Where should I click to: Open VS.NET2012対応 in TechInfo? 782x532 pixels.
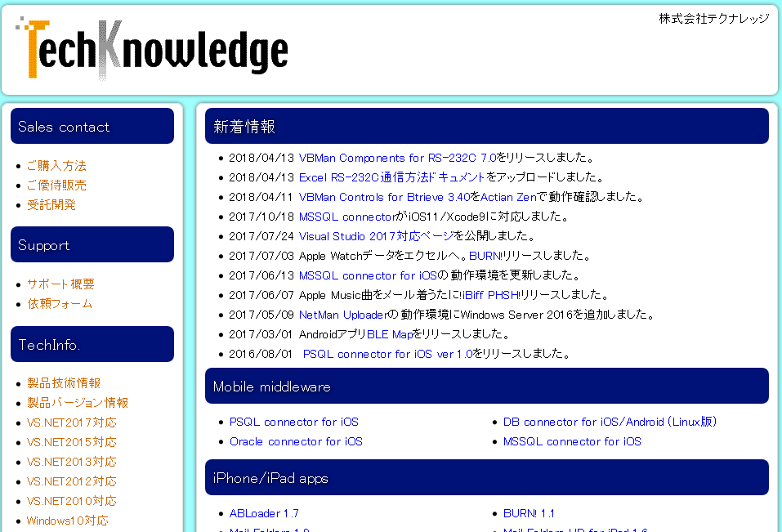point(71,481)
